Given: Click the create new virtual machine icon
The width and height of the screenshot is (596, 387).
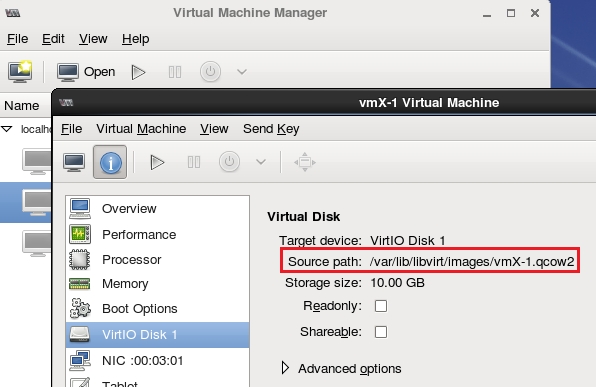Looking at the screenshot, I should click(x=20, y=71).
